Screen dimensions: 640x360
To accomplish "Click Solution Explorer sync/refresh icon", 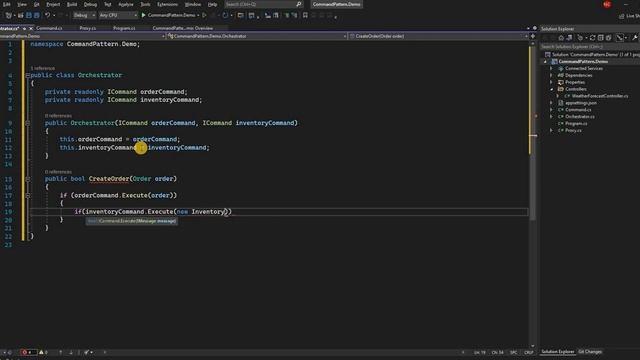I will coord(593,38).
